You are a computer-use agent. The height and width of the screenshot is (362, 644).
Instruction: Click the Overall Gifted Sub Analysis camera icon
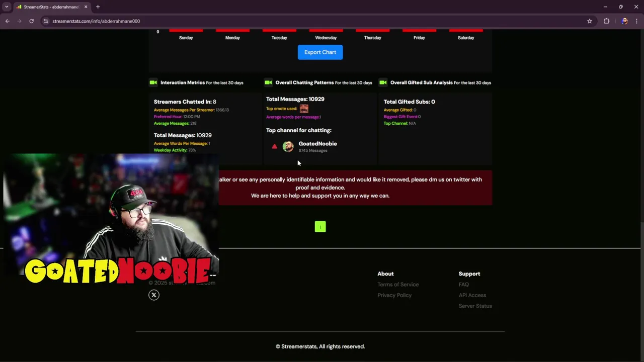tap(383, 82)
